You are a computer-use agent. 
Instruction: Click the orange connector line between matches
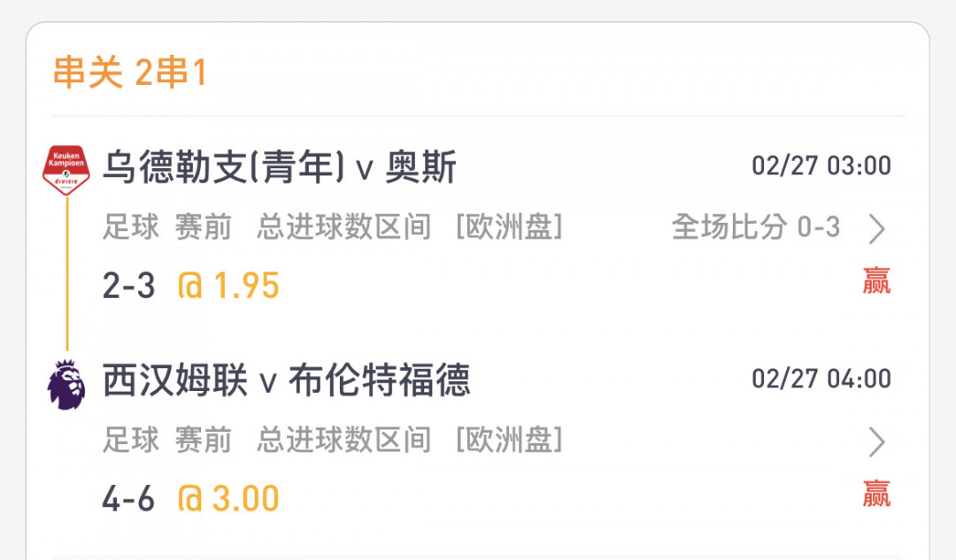[67, 273]
